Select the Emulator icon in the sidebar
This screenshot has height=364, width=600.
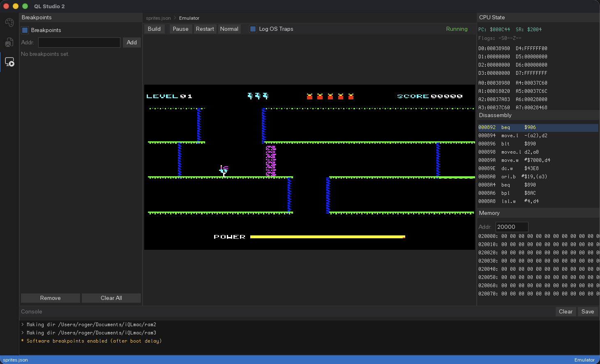9,62
